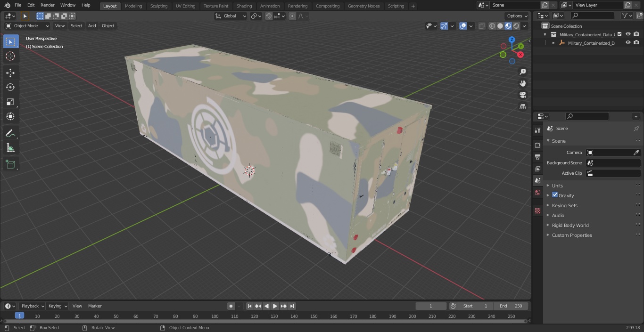Activate the Transform tool
644x332 pixels.
10,116
